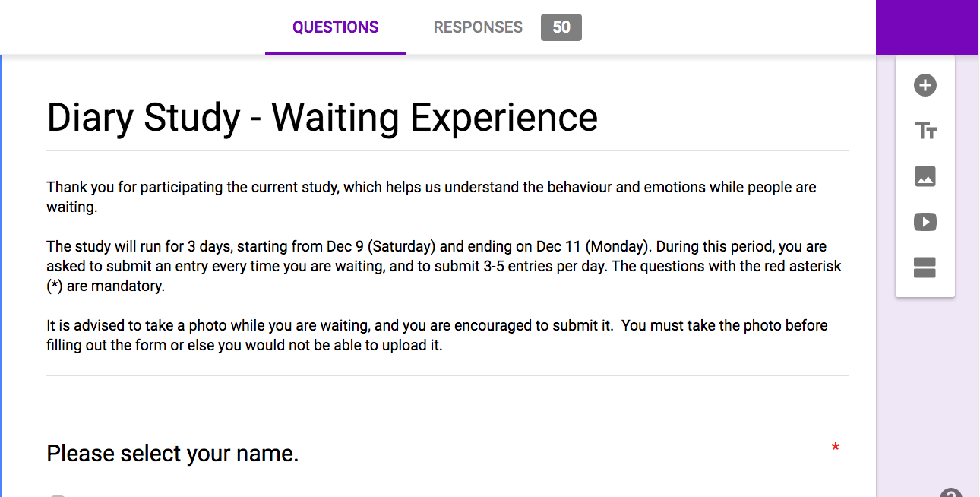
Task: Click the 'Thank you for participating' description paragraph
Action: tap(431, 196)
